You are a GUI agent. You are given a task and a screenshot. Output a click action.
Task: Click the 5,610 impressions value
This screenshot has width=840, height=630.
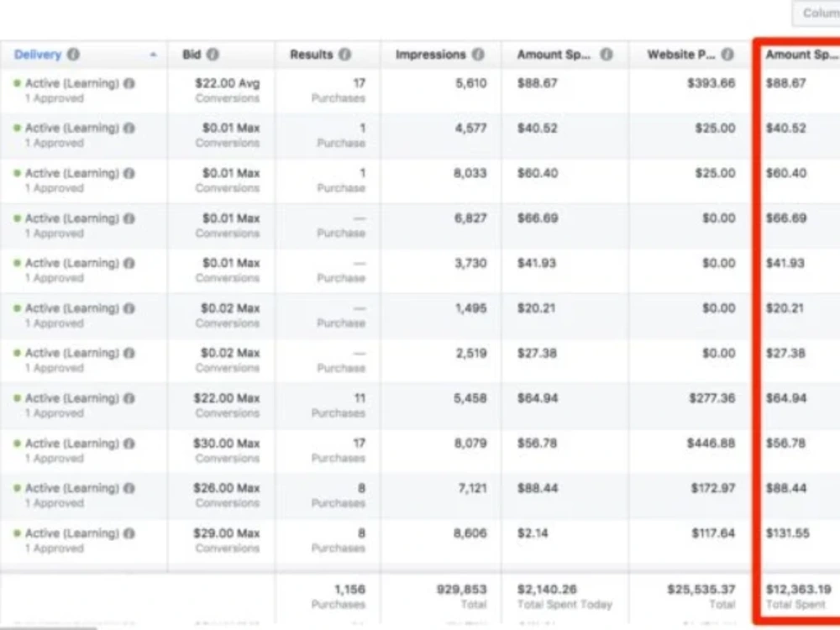[471, 83]
